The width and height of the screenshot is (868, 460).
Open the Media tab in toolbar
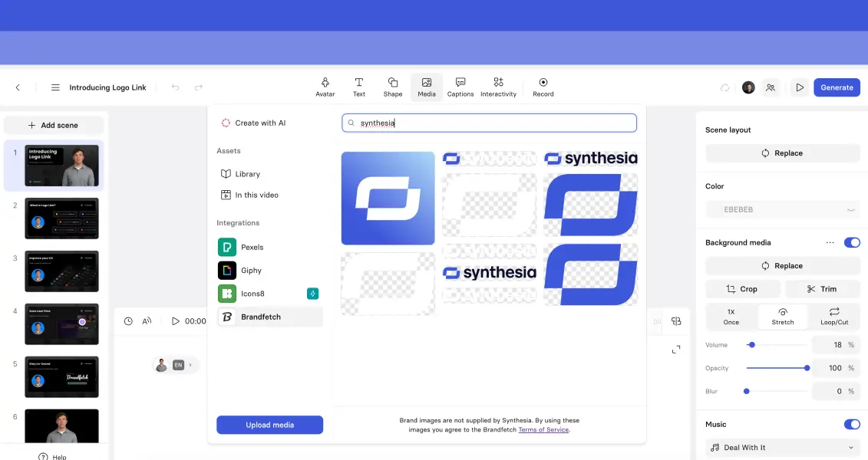tap(426, 87)
